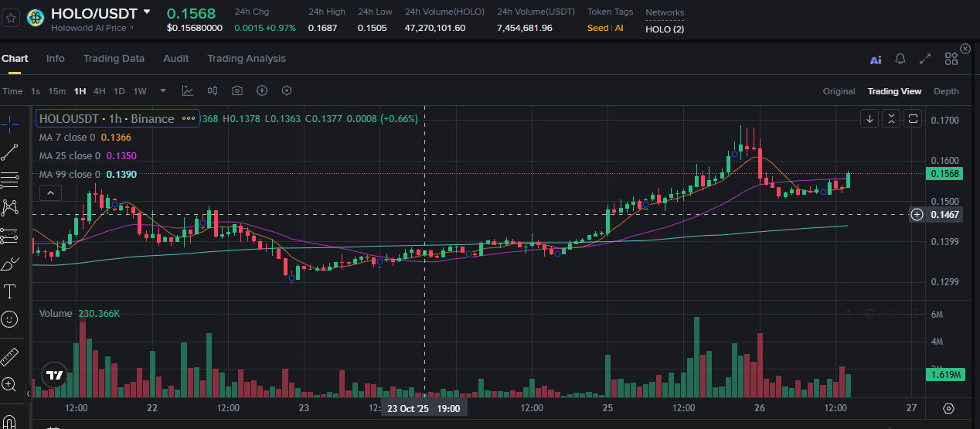
Task: Select the MA 99 close indicator legend
Action: tap(87, 175)
